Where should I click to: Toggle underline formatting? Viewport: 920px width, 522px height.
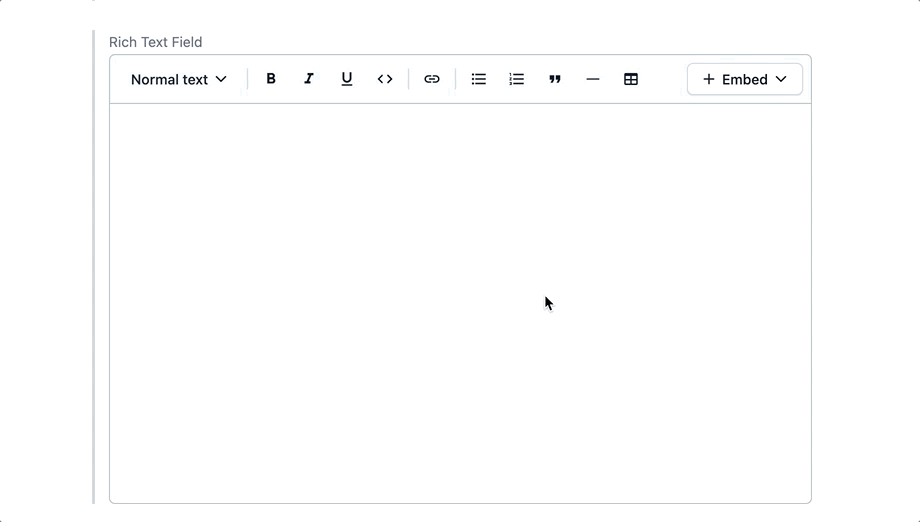347,79
